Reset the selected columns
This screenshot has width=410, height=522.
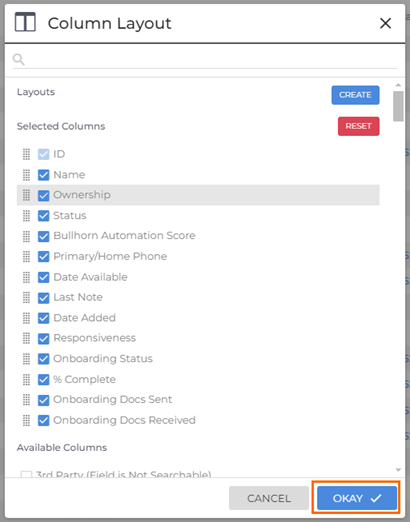point(358,126)
